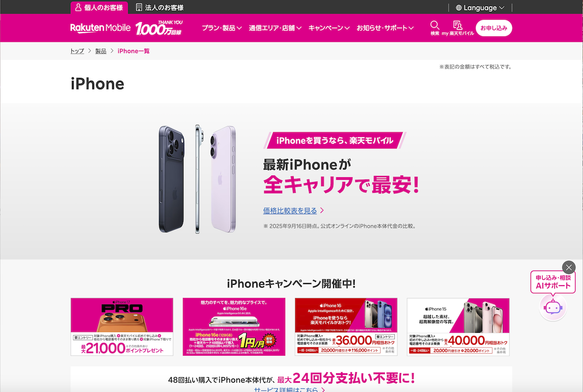The image size is (583, 392).
Task: Open the 製品 breadcrumb link
Action: click(101, 51)
